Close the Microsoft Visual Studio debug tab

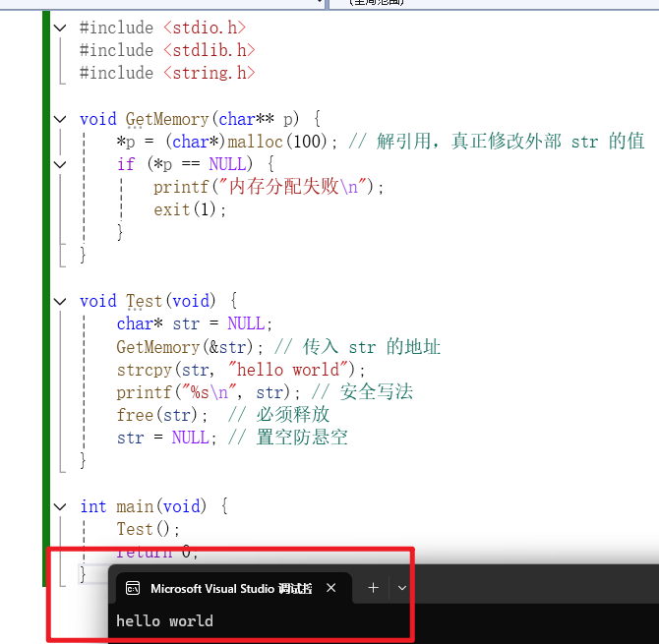[331, 588]
